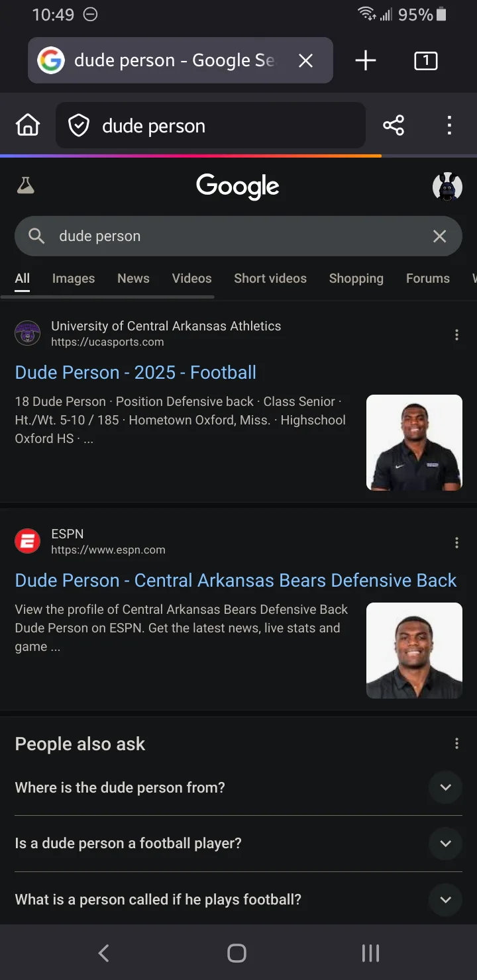This screenshot has height=980, width=477.
Task: Tap the share icon in toolbar
Action: tap(394, 125)
